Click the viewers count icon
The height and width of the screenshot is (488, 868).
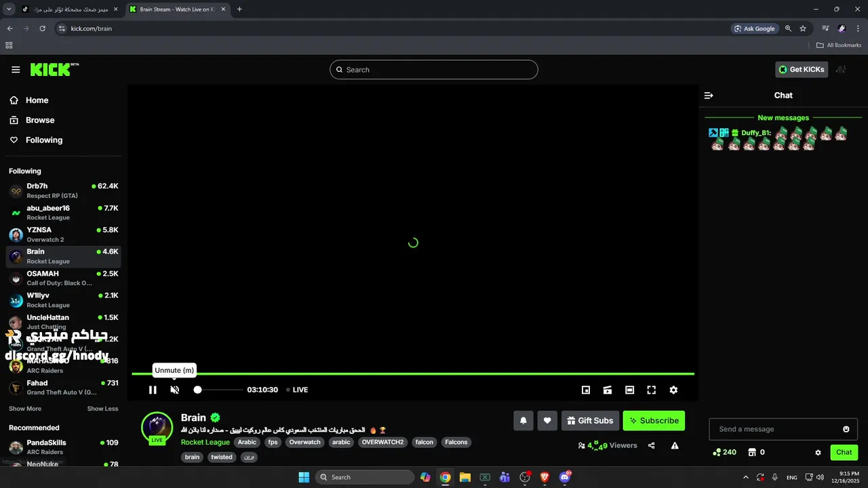(581, 445)
